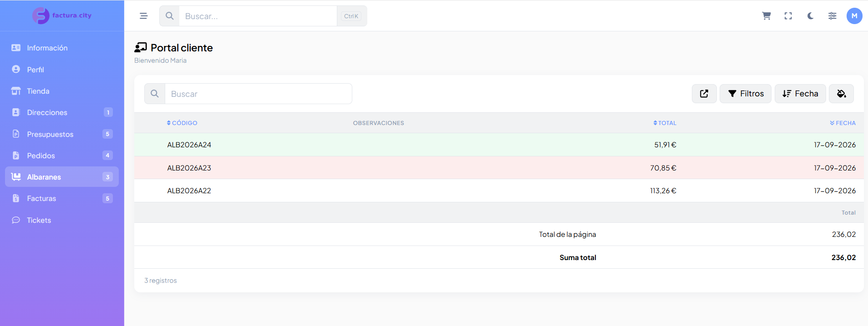Click the 113,26 € total cell
This screenshot has width=868, height=326.
coord(663,191)
